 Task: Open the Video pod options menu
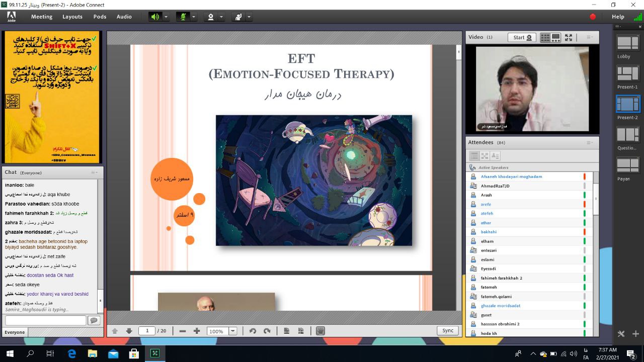(589, 37)
